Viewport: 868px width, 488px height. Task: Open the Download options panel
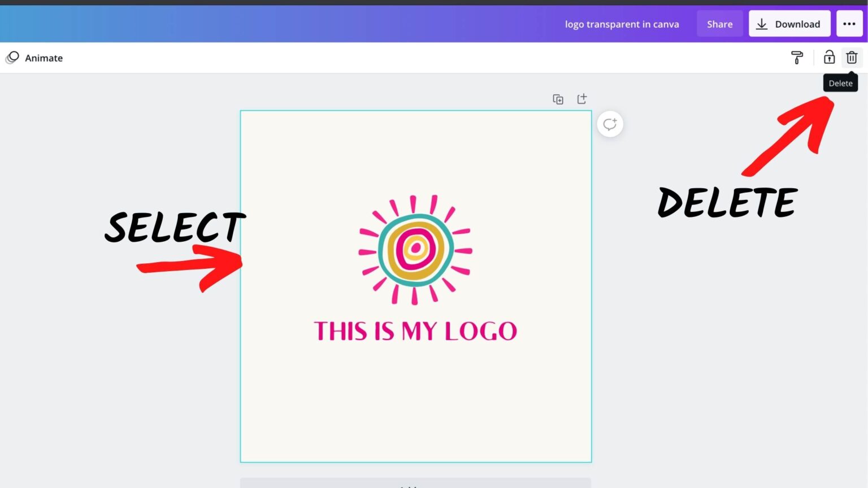click(789, 24)
